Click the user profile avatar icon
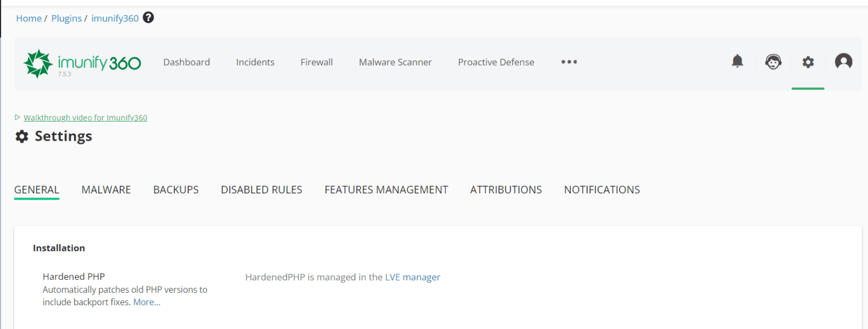 click(x=843, y=62)
